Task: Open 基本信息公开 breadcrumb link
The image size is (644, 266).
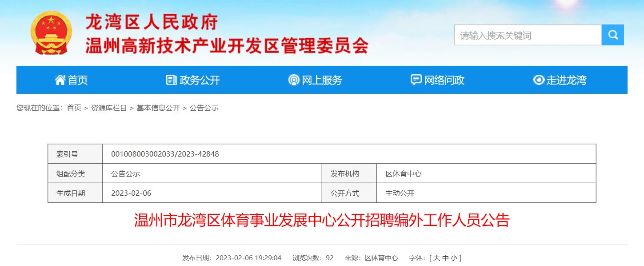Action: pyautogui.click(x=158, y=108)
